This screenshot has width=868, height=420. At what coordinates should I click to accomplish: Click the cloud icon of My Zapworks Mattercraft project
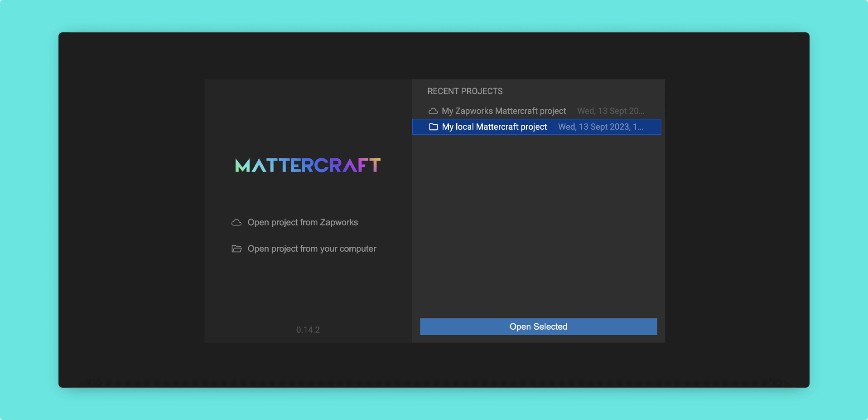[433, 111]
